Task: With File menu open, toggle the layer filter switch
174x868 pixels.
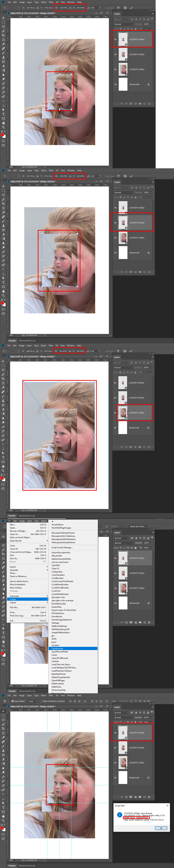Action: (152, 538)
